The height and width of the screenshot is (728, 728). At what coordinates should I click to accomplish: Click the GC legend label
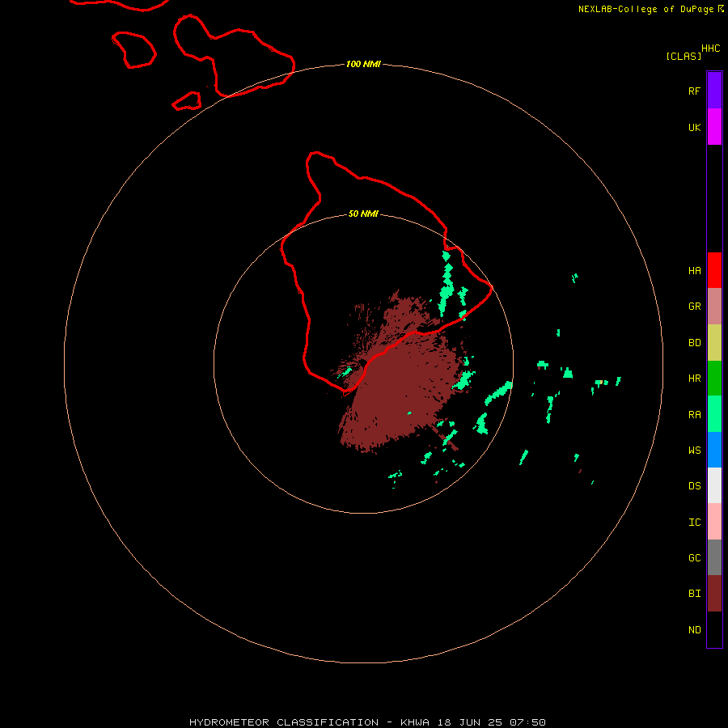[x=694, y=557]
